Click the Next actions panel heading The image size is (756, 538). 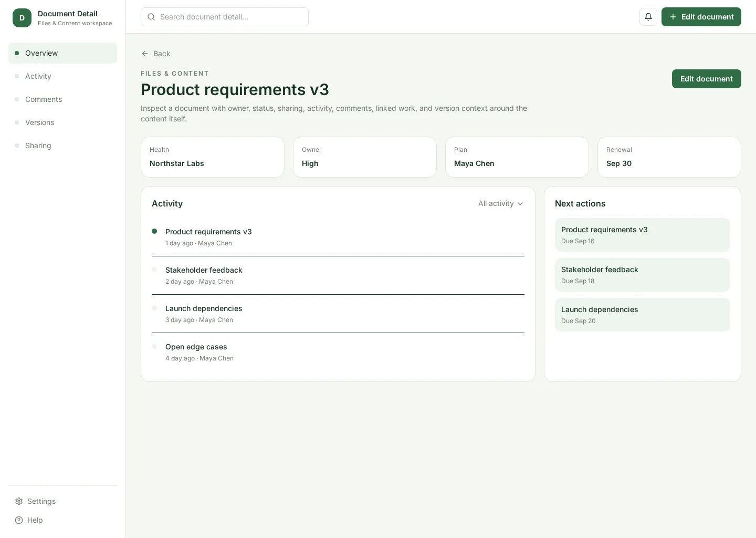coord(580,203)
